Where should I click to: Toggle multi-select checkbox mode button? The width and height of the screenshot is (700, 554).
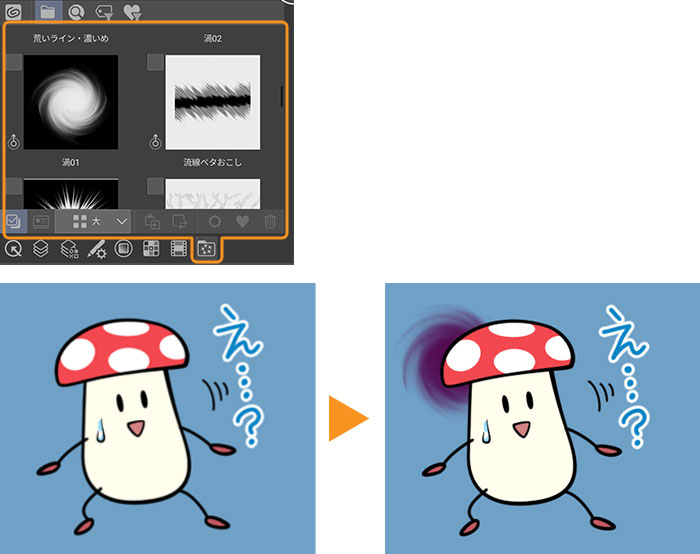click(x=14, y=221)
